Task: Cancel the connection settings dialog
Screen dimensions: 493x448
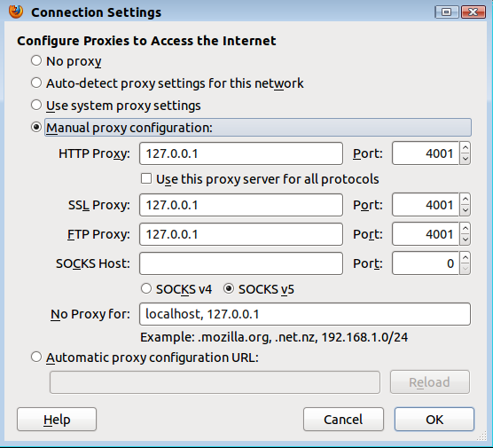Action: point(343,420)
